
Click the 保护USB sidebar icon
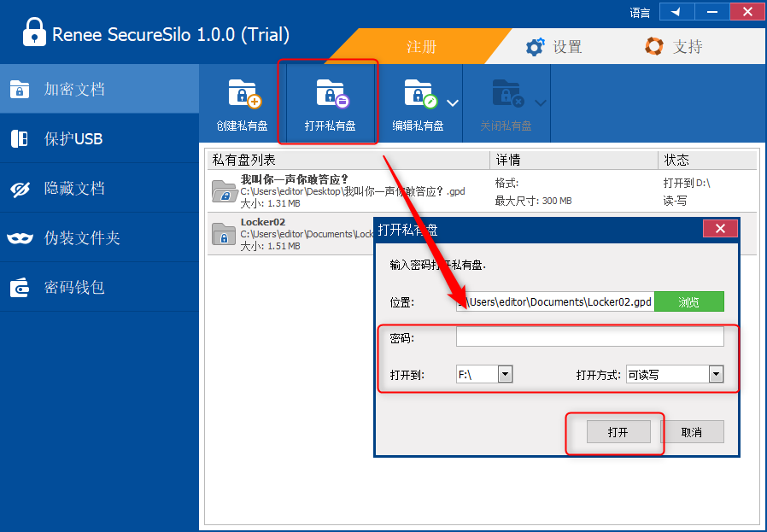pos(20,139)
